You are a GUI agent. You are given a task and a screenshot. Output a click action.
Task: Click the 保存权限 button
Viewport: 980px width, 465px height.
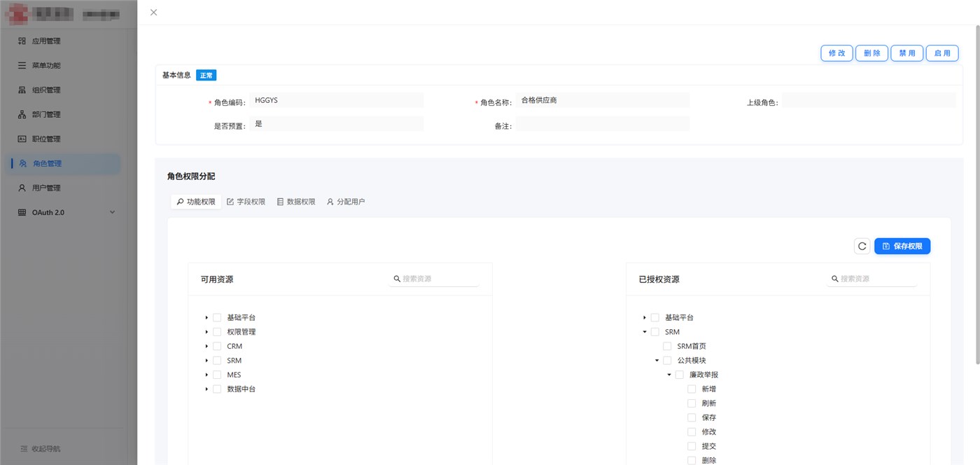[902, 247]
